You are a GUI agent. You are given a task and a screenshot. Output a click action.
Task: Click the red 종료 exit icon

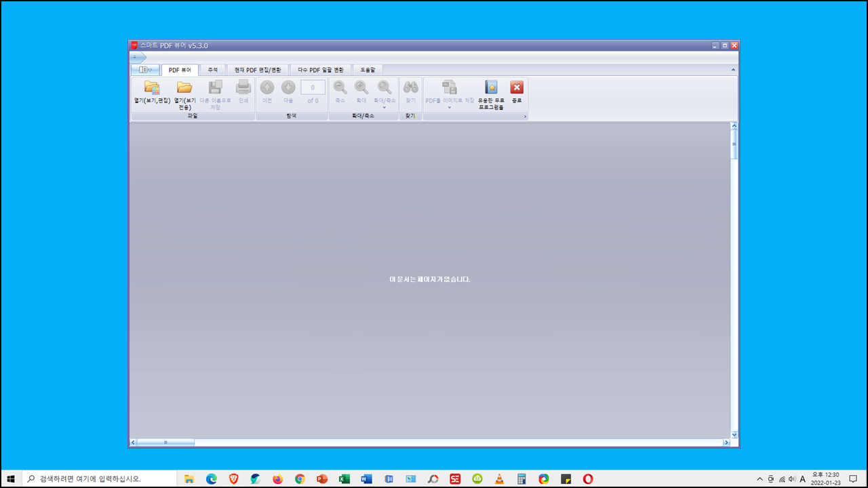tap(517, 87)
